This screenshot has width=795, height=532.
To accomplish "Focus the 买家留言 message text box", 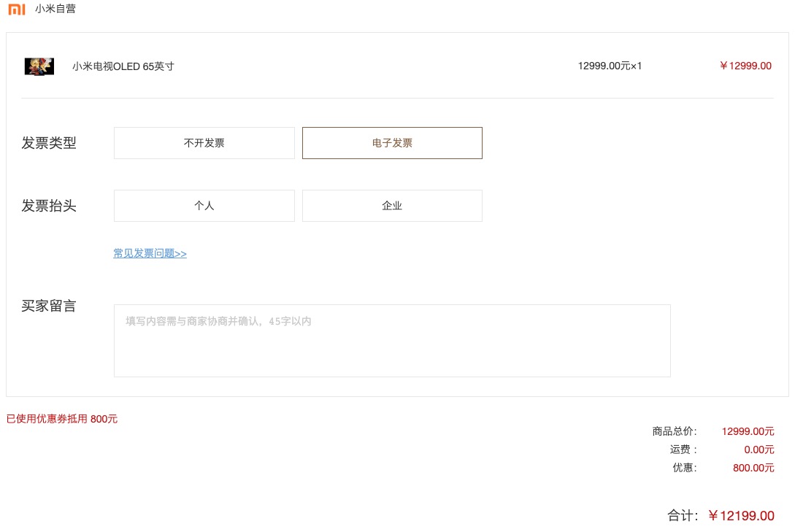I will pyautogui.click(x=393, y=341).
